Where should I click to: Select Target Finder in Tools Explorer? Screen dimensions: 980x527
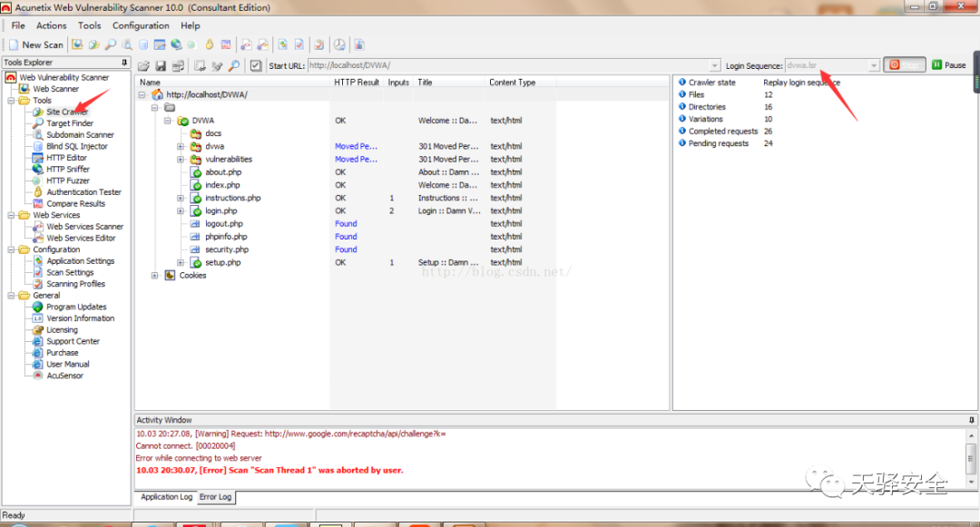(69, 123)
